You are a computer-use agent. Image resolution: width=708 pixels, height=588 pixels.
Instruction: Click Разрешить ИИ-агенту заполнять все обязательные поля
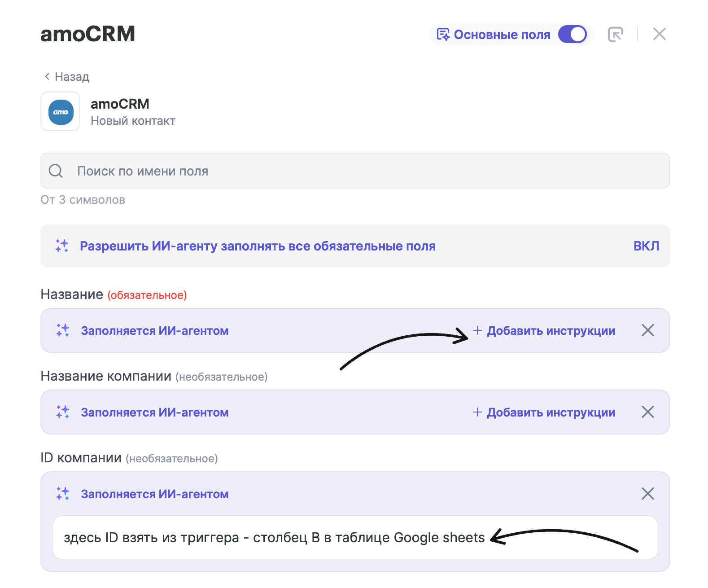258,246
